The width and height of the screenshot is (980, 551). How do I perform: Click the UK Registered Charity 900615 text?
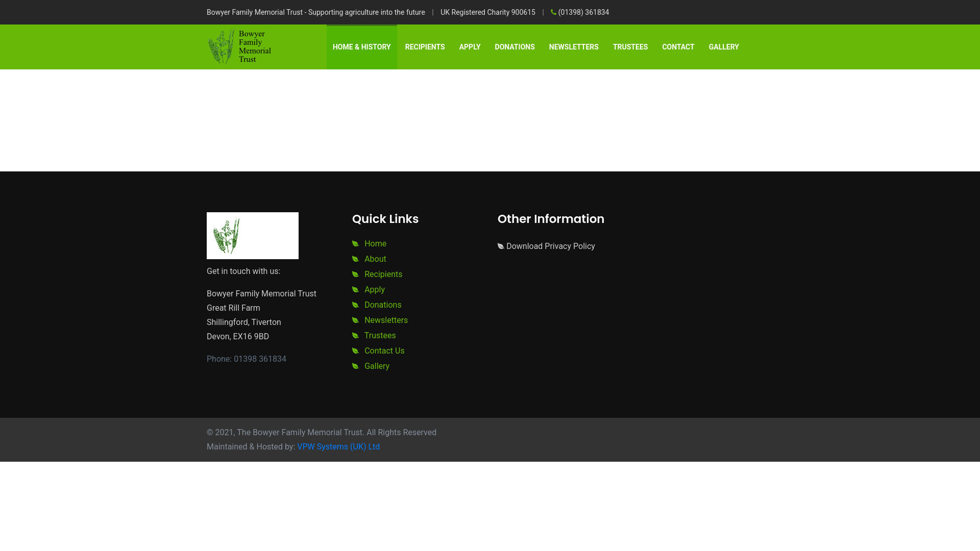click(488, 12)
